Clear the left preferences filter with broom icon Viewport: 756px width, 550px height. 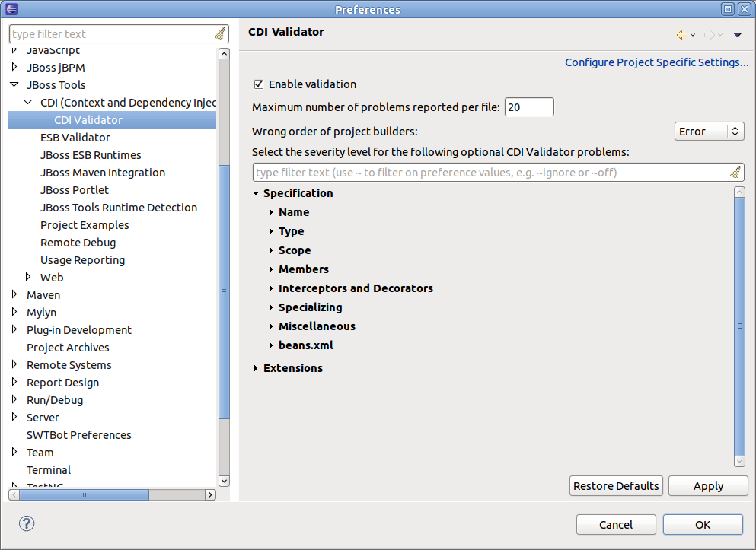click(220, 33)
